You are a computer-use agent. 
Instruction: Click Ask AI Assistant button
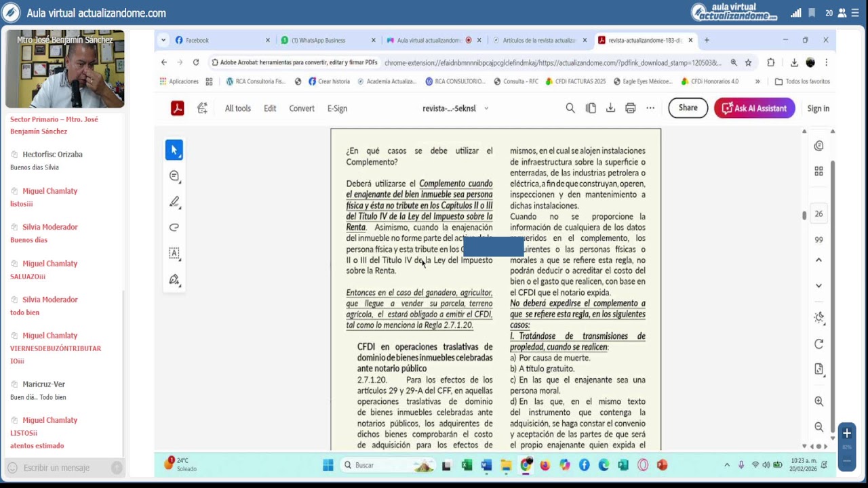coord(754,108)
